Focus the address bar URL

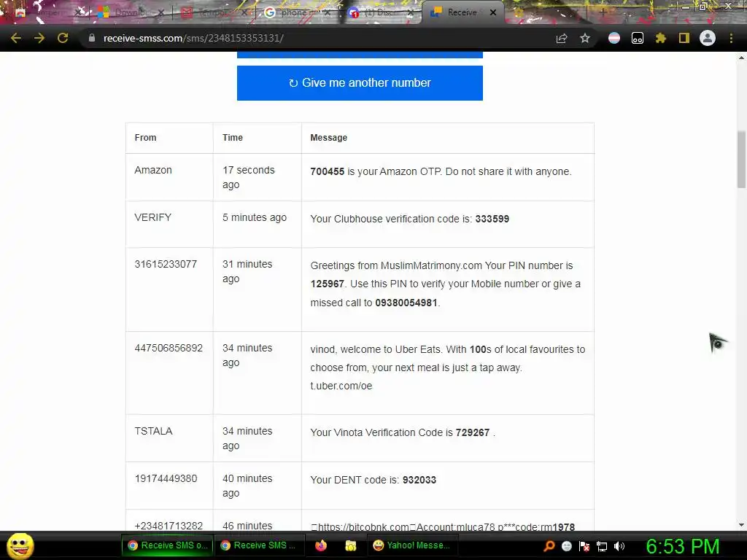click(193, 38)
